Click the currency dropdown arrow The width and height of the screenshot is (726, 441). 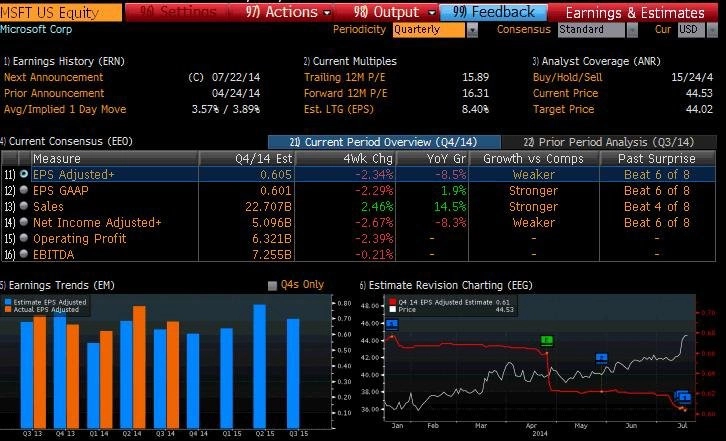(712, 30)
